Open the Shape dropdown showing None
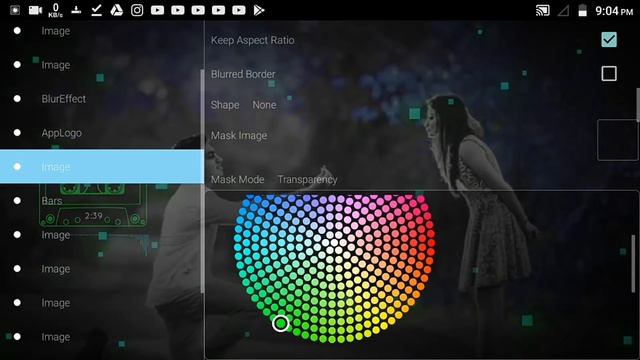This screenshot has height=360, width=640. 264,105
